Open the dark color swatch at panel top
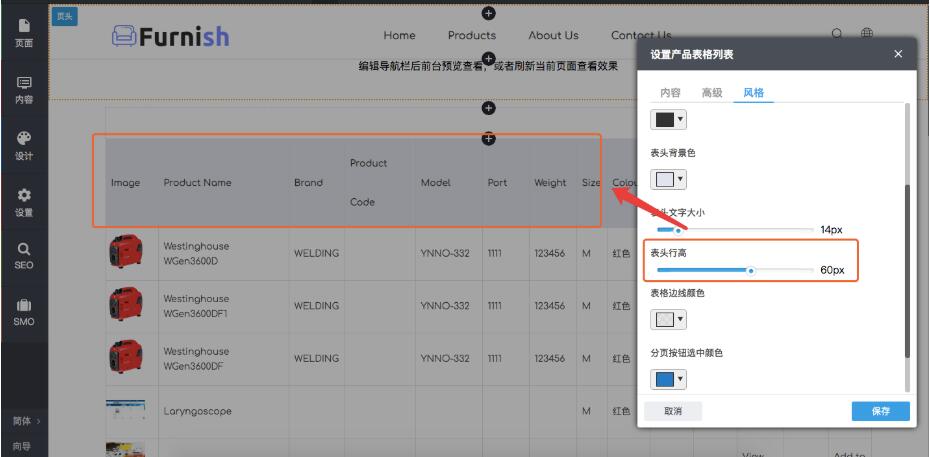 coord(668,120)
